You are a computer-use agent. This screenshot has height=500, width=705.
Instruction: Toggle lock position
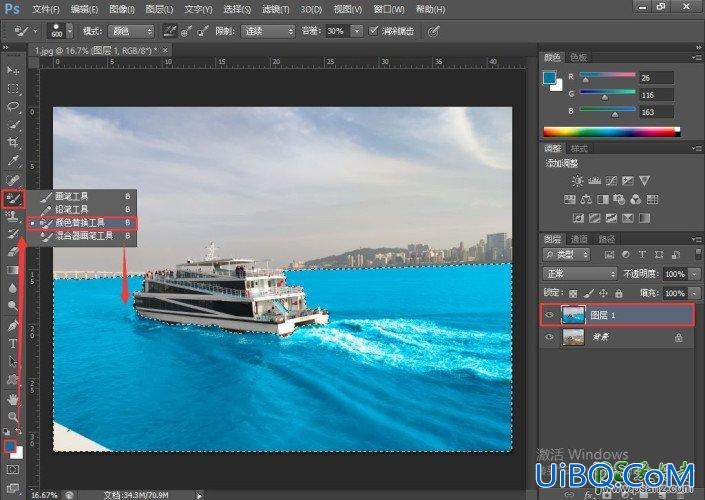603,294
